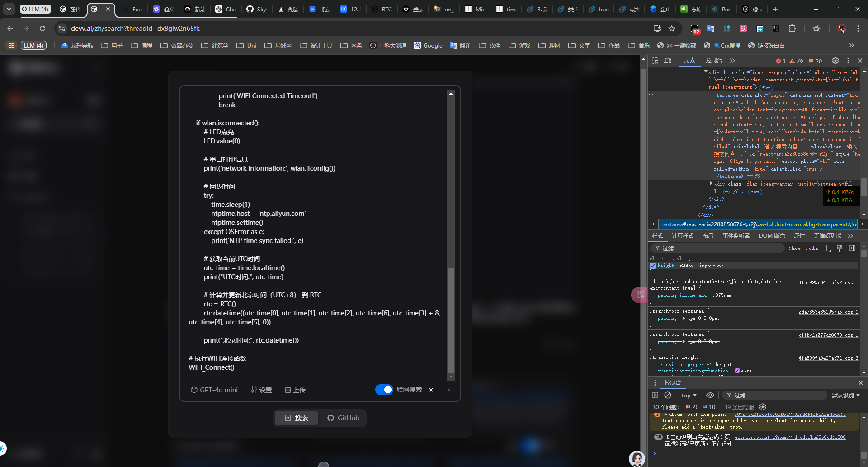Image resolution: width=868 pixels, height=467 pixels.
Task: Open the userscript.html source link
Action: (x=789, y=437)
